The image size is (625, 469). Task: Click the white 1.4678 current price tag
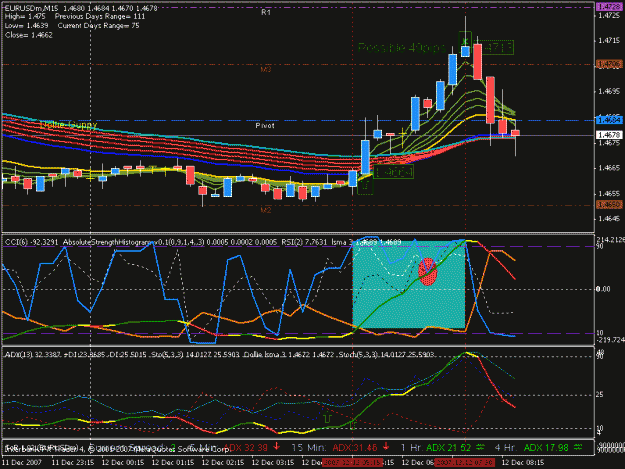[x=610, y=135]
